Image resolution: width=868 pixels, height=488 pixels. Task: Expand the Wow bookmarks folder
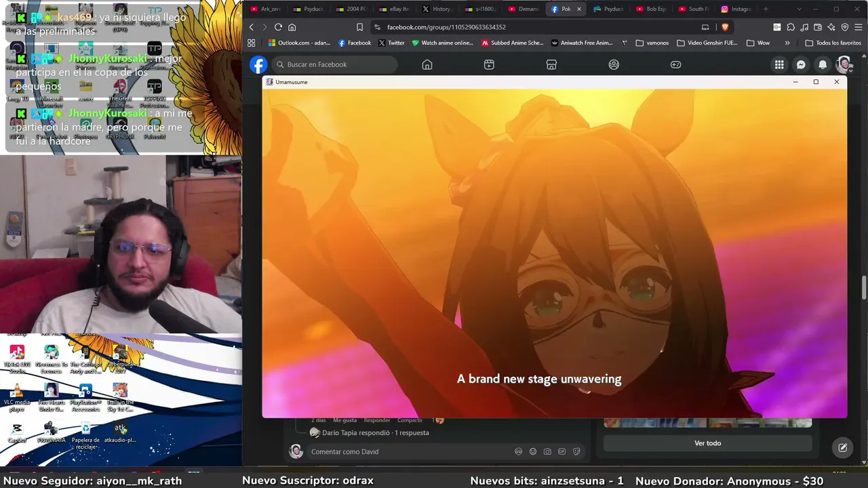click(757, 43)
